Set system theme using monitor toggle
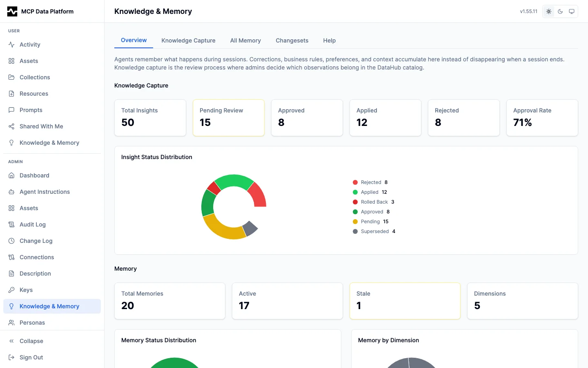588x368 pixels. coord(572,11)
